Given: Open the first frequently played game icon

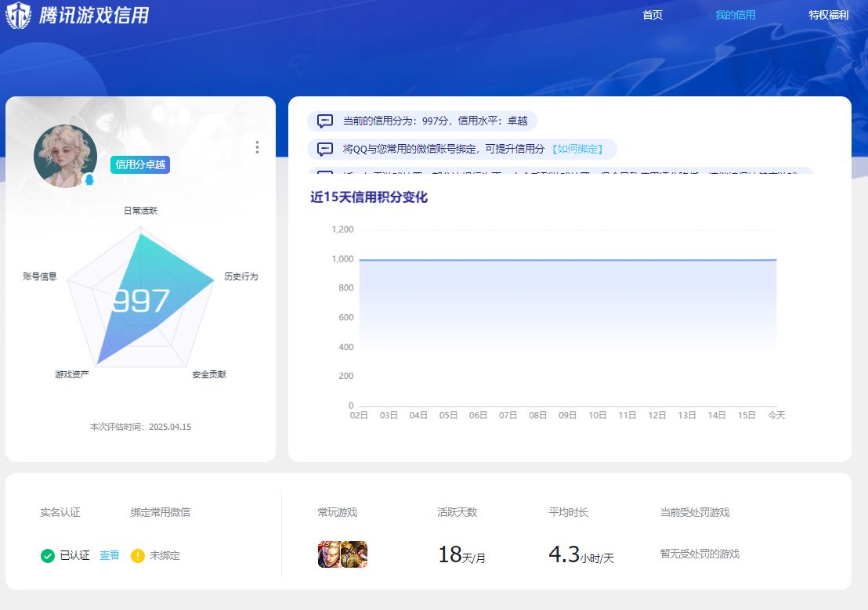Looking at the screenshot, I should point(329,554).
